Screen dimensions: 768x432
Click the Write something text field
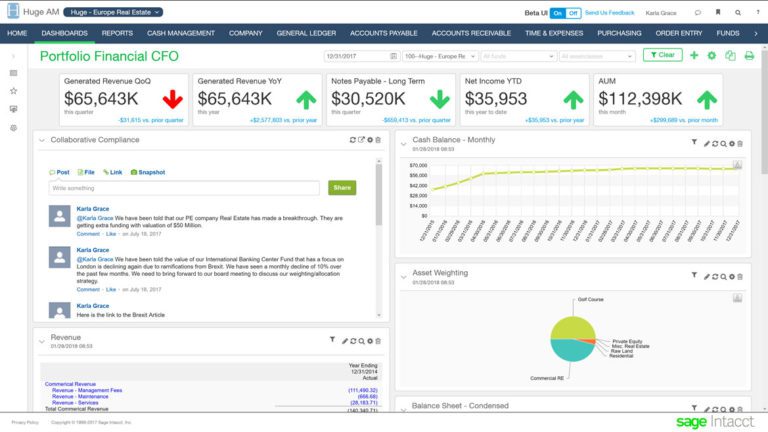pos(185,188)
